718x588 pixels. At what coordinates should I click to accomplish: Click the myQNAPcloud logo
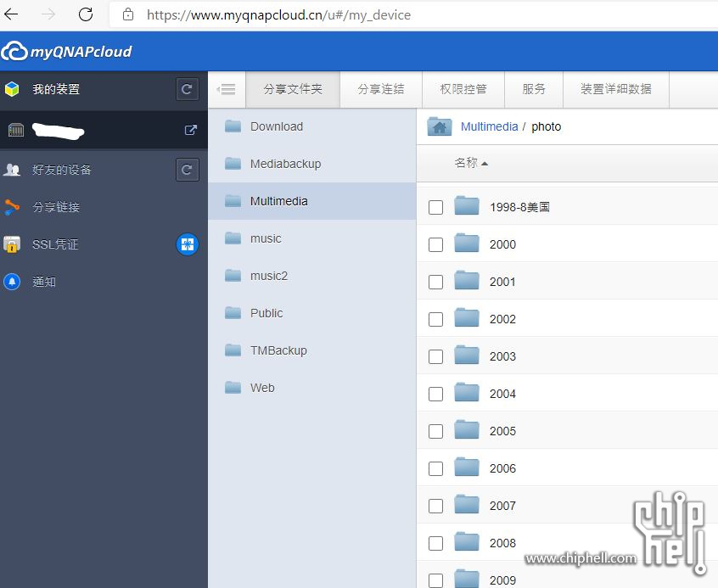[66, 51]
